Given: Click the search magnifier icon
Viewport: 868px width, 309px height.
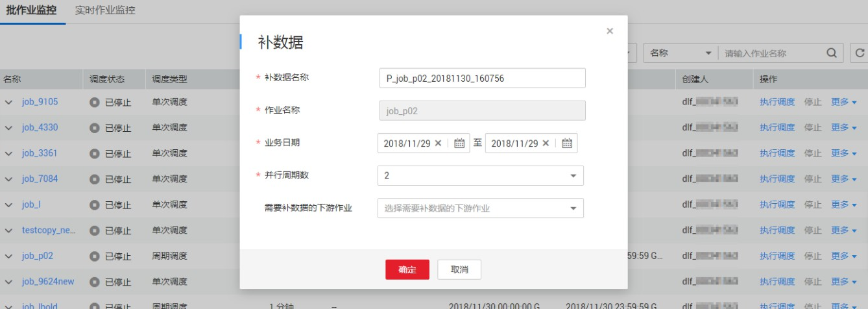Looking at the screenshot, I should [832, 53].
